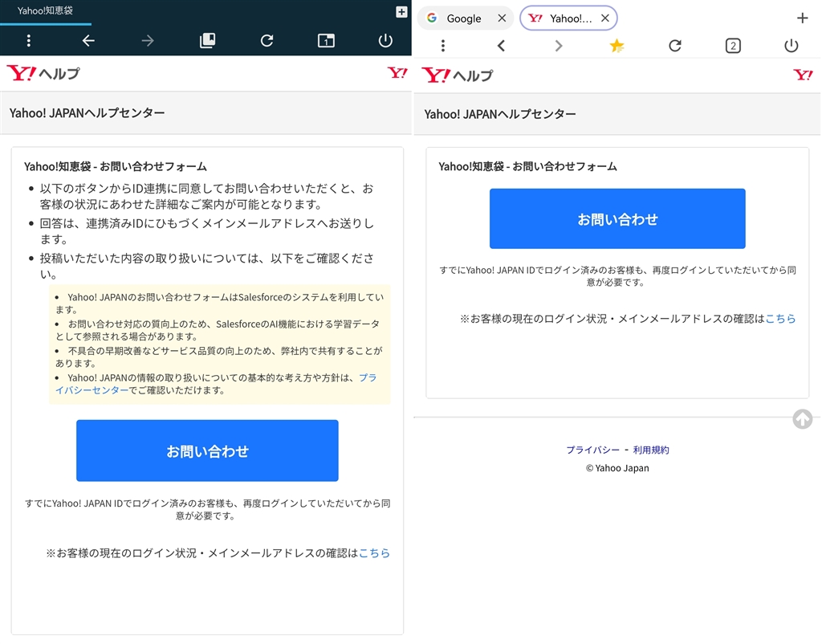Click the こちら link in right browser page

point(780,318)
